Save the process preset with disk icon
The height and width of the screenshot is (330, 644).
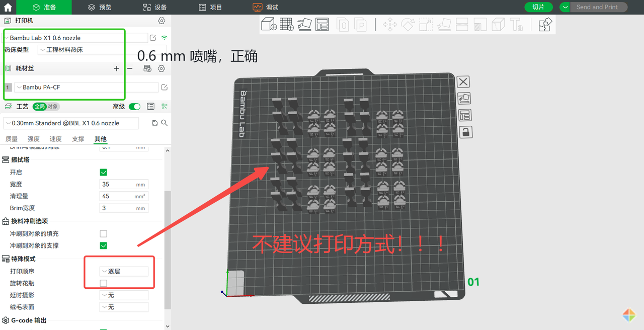click(x=155, y=123)
